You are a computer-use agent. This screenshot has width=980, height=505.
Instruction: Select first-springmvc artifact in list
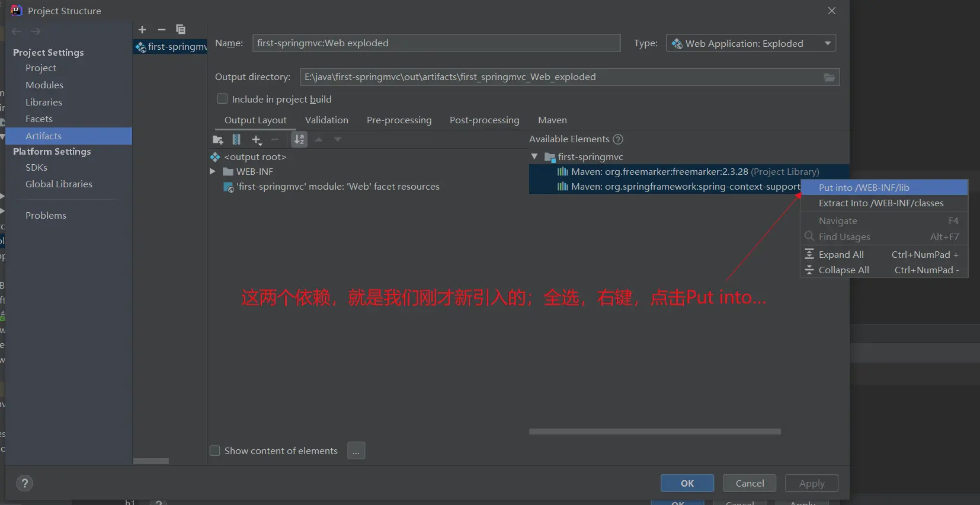click(171, 47)
